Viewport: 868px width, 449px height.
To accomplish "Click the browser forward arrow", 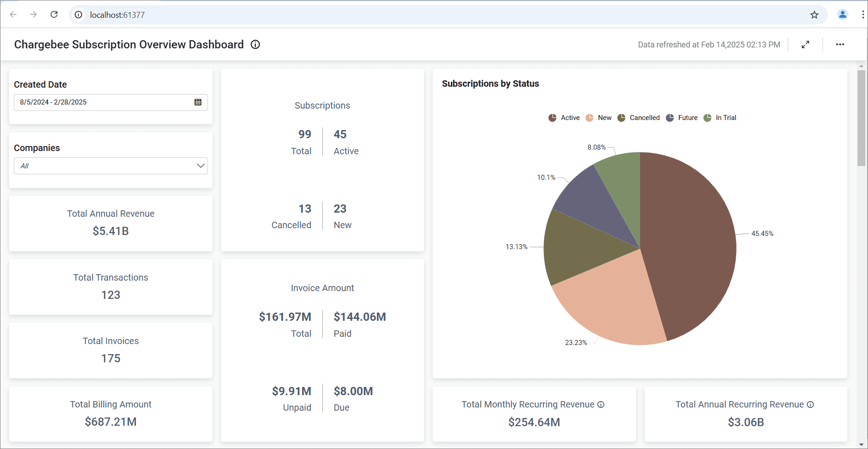I will point(33,15).
